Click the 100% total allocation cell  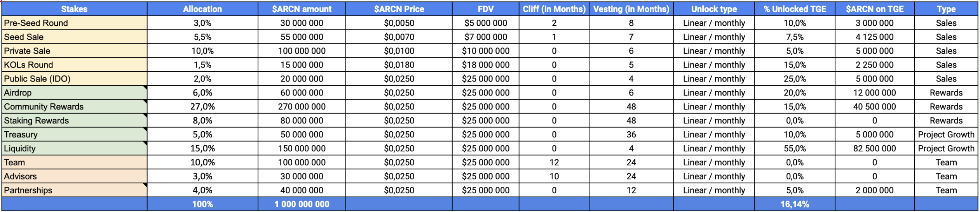202,204
